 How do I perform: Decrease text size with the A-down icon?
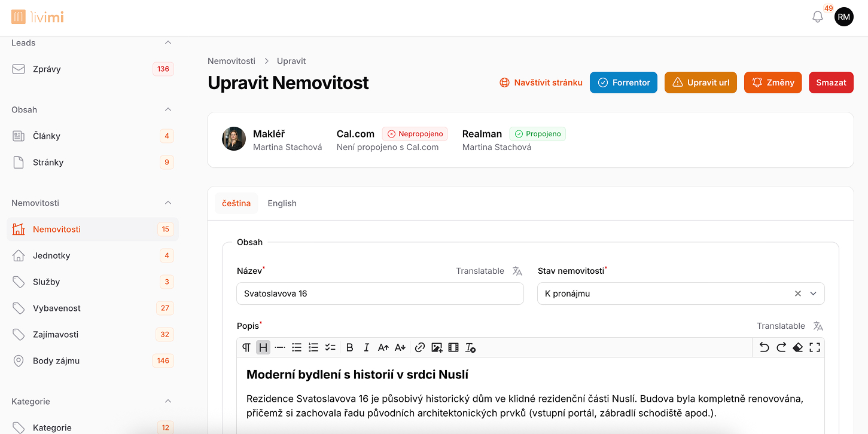pyautogui.click(x=400, y=347)
